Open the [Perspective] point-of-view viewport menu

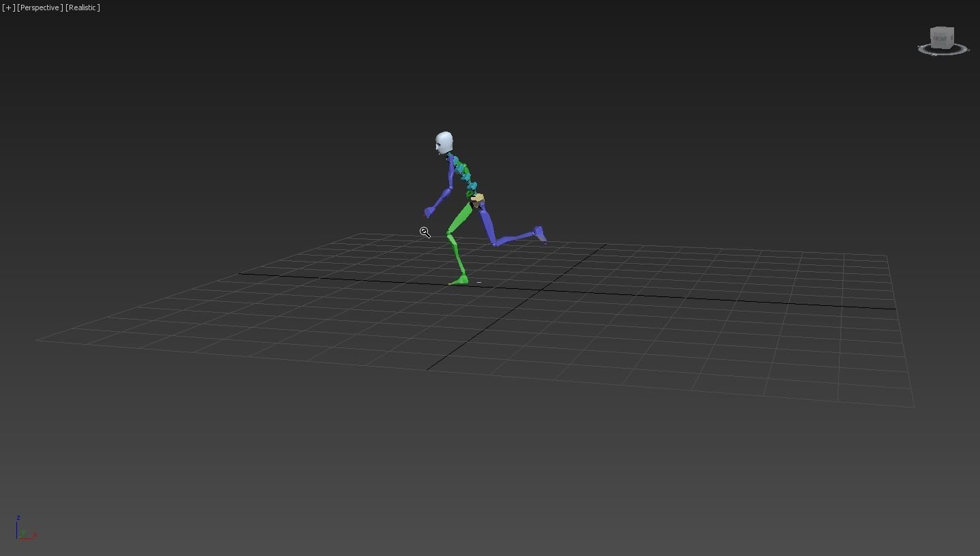pyautogui.click(x=40, y=7)
